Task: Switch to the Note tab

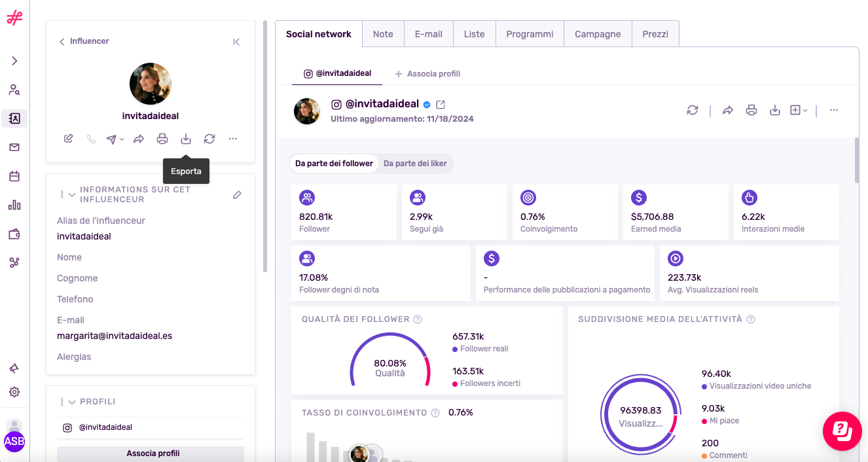Action: click(383, 34)
